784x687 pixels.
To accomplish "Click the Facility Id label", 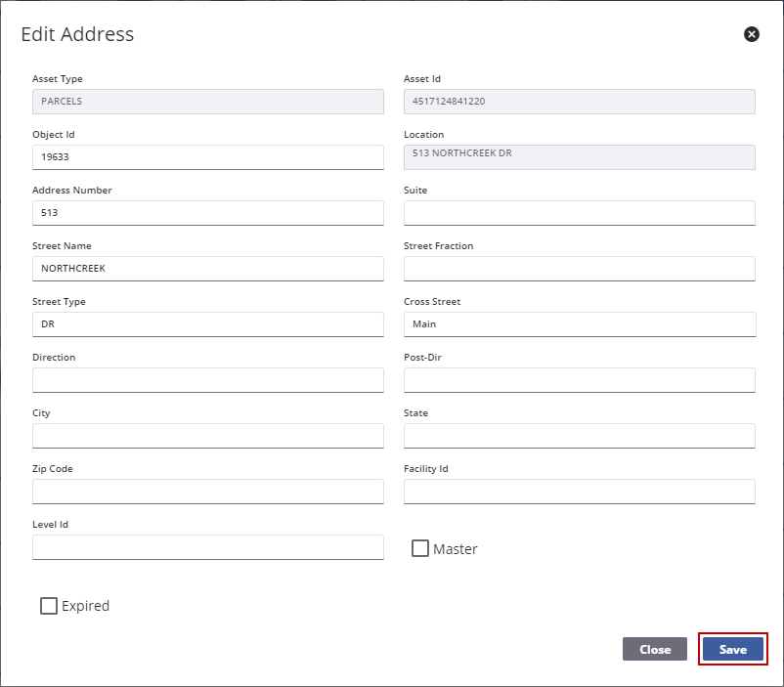I will 426,469.
